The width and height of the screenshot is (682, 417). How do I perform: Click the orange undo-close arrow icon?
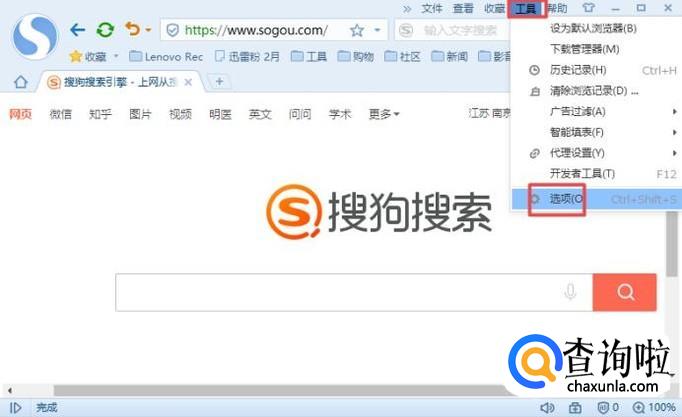point(132,29)
